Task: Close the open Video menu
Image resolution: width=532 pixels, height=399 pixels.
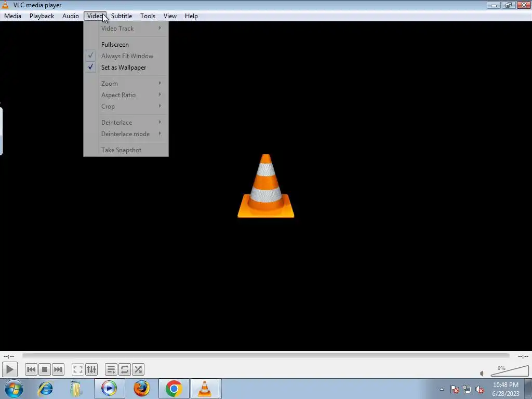Action: tap(95, 16)
